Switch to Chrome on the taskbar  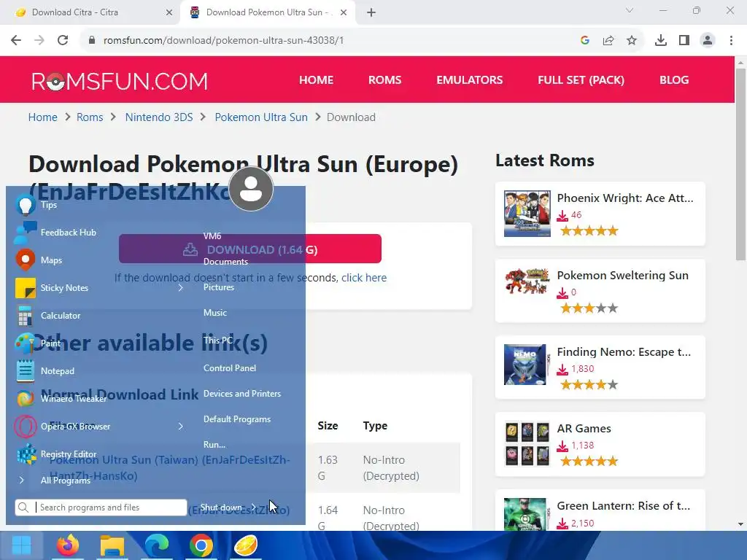coord(201,545)
